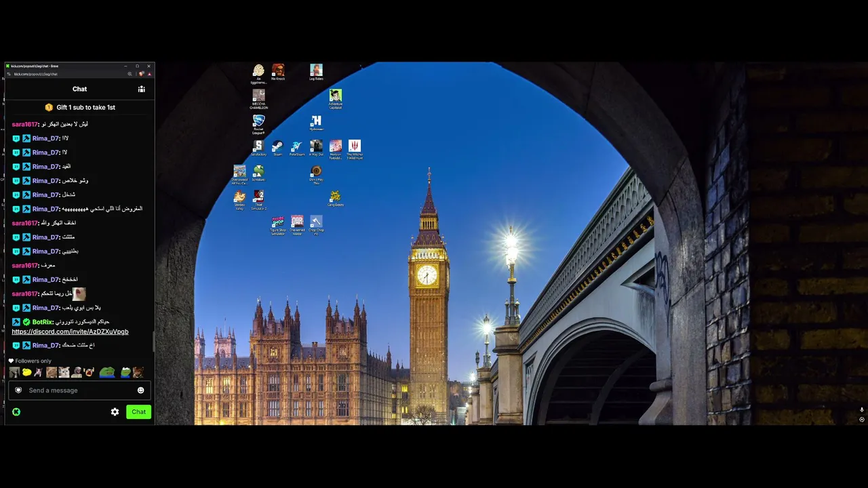
Task: Open the Don't Play This shortcut
Action: [x=316, y=175]
